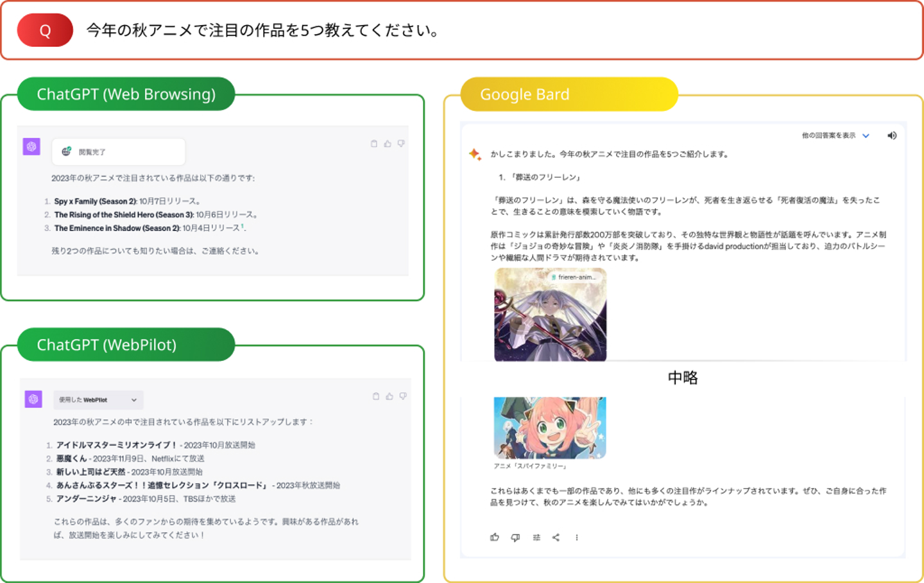Click the heading '1. 「葬送のフリーレン」' in Bard
924x583 pixels.
(540, 177)
